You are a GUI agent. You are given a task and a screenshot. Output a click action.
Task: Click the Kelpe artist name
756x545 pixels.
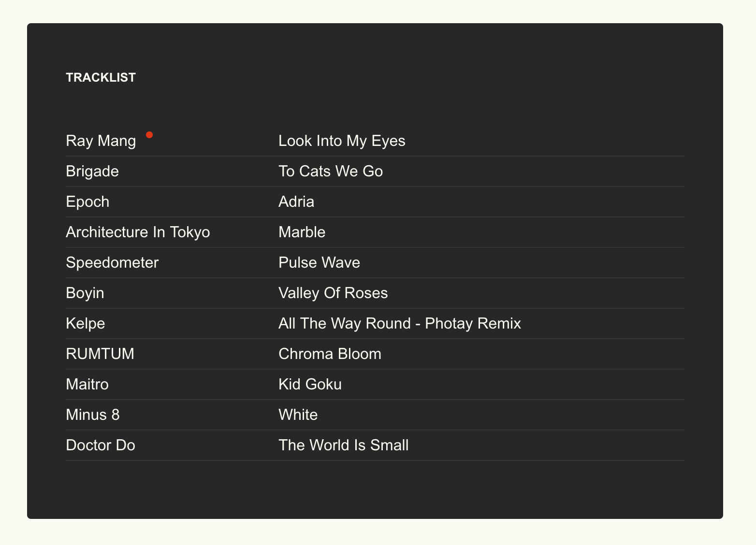pos(86,324)
